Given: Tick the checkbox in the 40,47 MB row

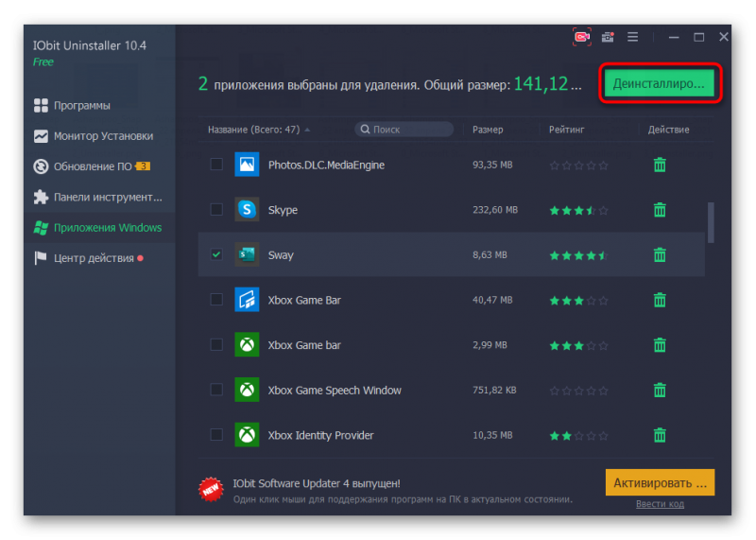Looking at the screenshot, I should click(x=216, y=300).
